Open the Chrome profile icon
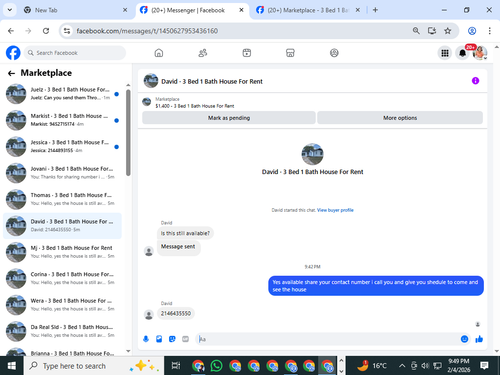The image size is (500, 375). (472, 31)
